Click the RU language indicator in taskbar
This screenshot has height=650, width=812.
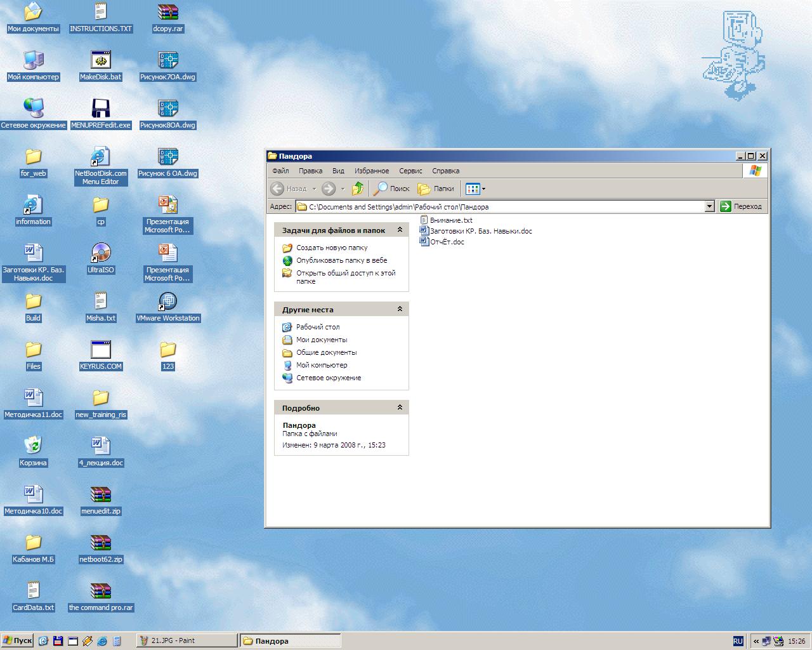[738, 641]
